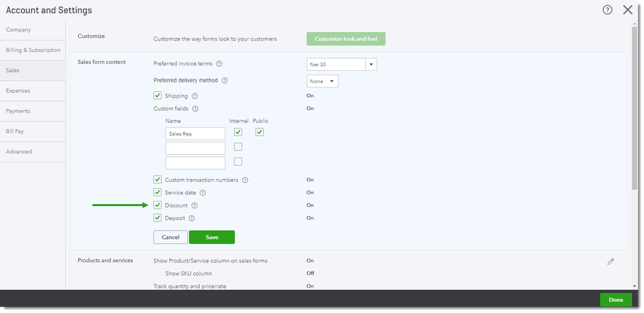
Task: Toggle the Discount checkbox
Action: click(x=157, y=205)
